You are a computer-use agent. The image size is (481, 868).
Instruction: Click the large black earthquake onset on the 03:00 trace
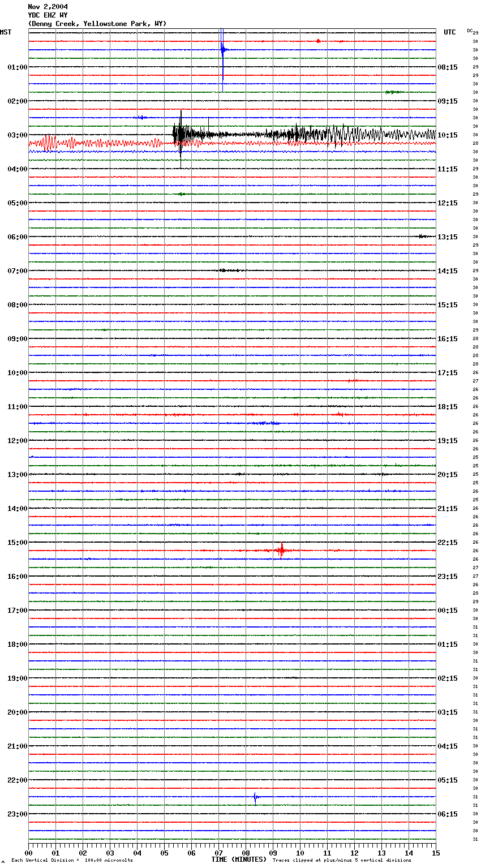[180, 136]
